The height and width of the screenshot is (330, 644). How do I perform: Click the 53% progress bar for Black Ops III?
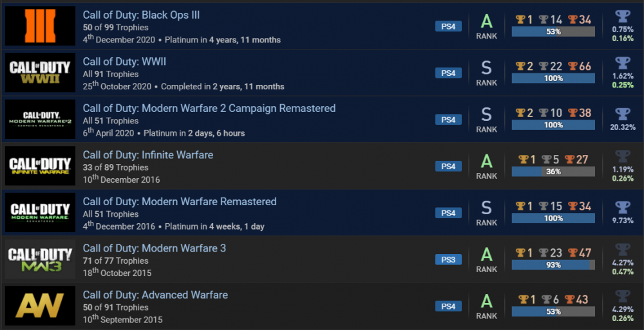pyautogui.click(x=553, y=32)
